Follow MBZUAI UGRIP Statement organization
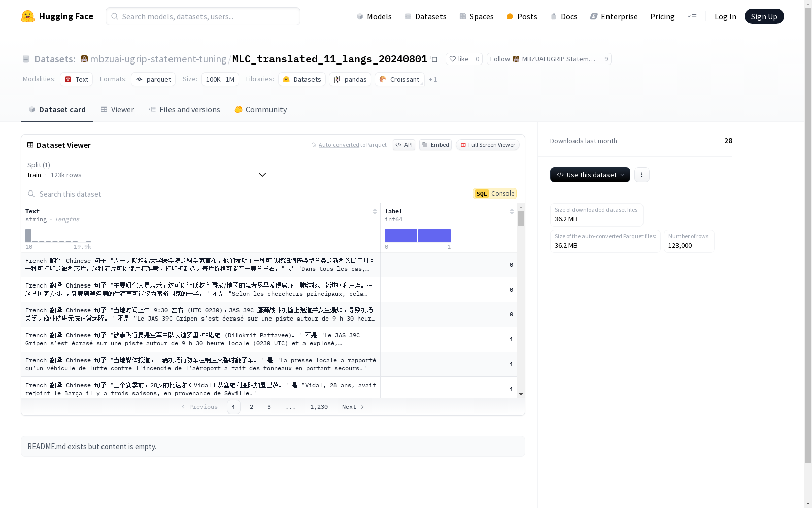812x508 pixels. click(544, 59)
